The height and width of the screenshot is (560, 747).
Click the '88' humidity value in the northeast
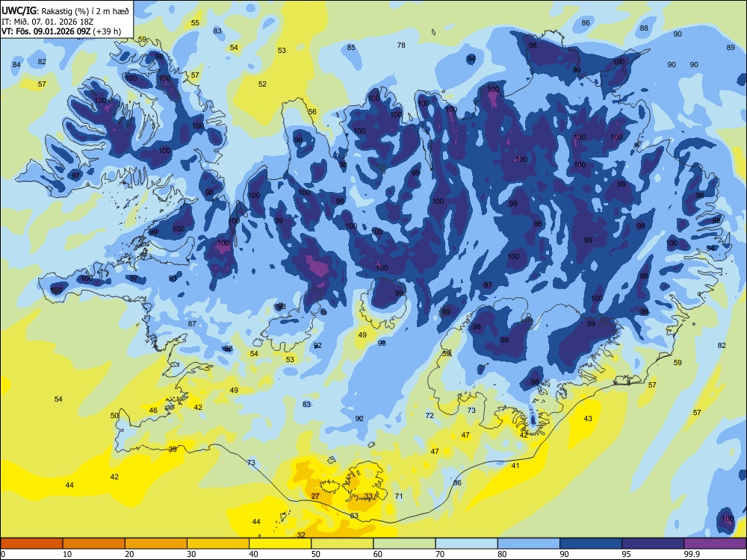[644, 28]
